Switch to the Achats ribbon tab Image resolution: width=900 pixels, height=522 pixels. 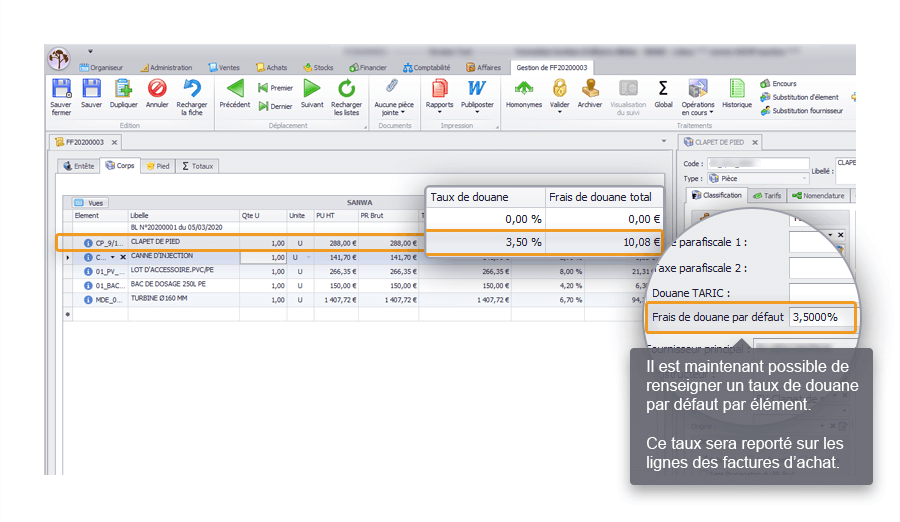271,67
